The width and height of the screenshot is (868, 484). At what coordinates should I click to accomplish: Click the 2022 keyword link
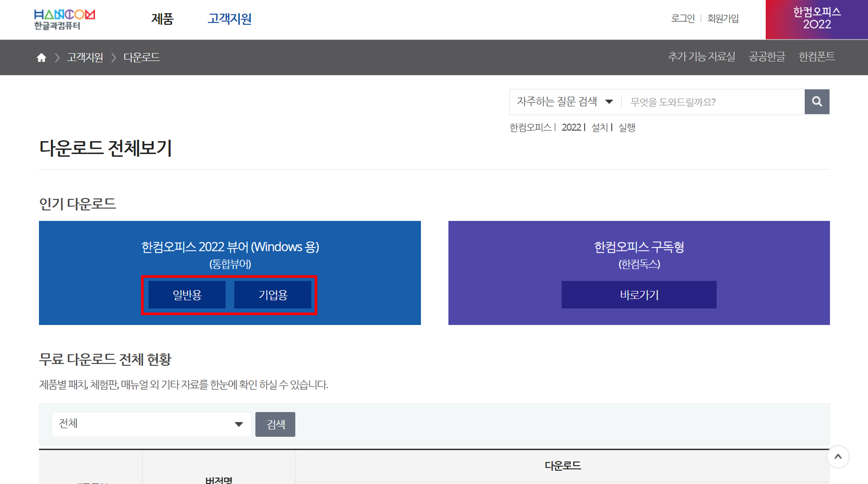coord(571,127)
